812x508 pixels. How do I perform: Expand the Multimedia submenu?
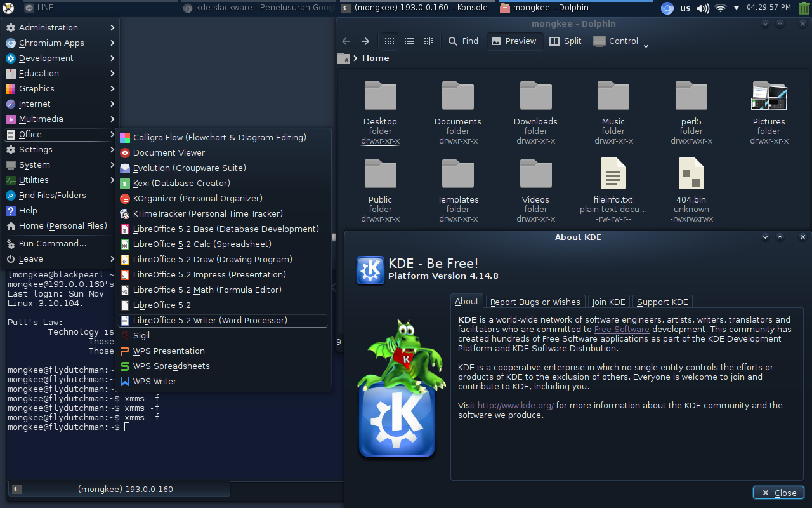click(x=61, y=119)
